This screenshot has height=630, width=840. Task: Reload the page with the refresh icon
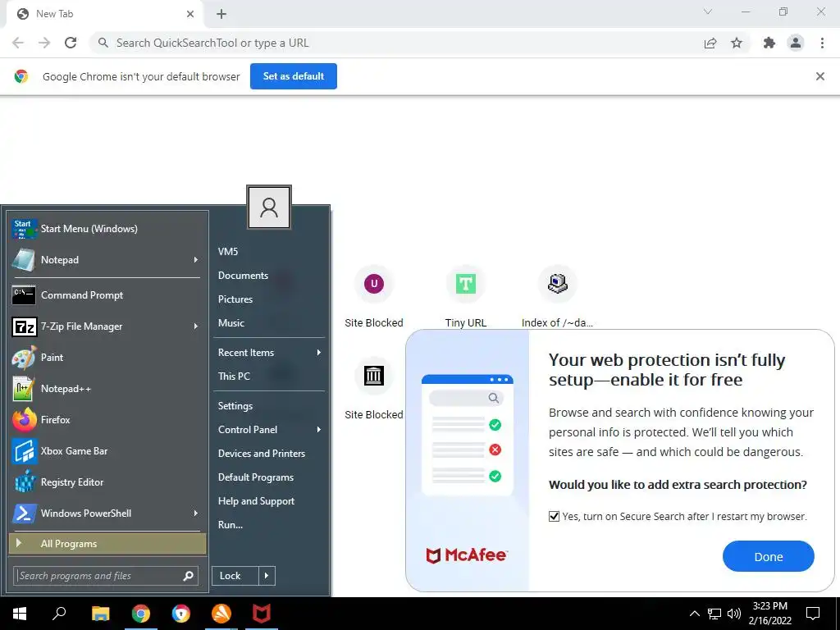[x=71, y=43]
